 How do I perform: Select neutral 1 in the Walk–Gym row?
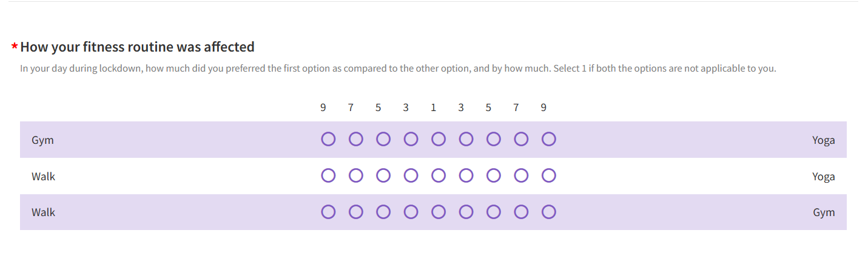point(439,212)
